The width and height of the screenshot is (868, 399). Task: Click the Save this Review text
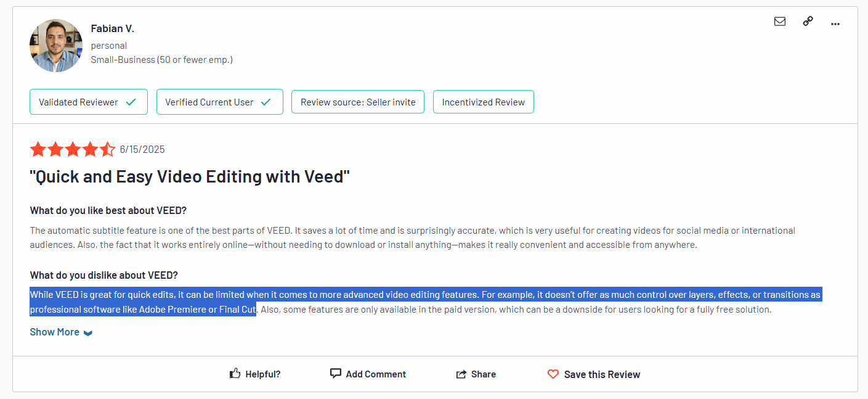coord(602,374)
